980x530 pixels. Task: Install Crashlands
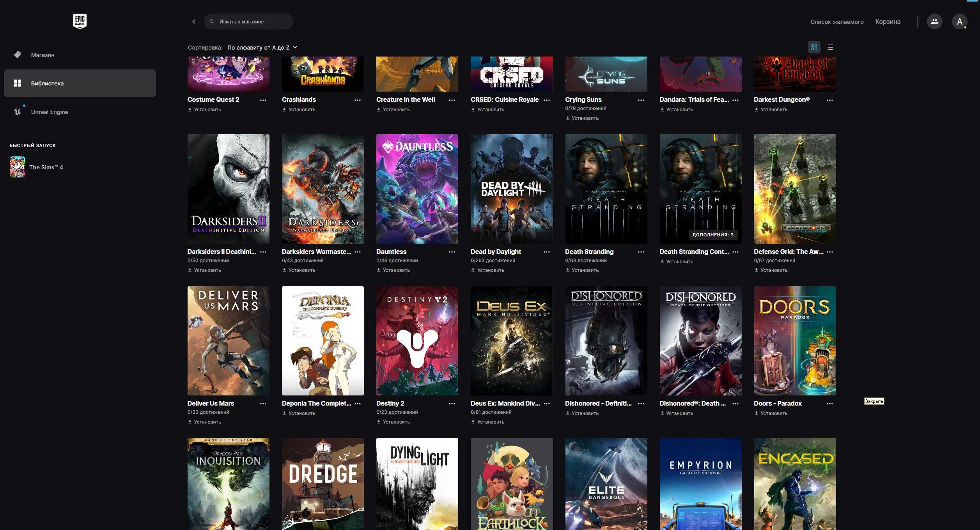pos(299,110)
